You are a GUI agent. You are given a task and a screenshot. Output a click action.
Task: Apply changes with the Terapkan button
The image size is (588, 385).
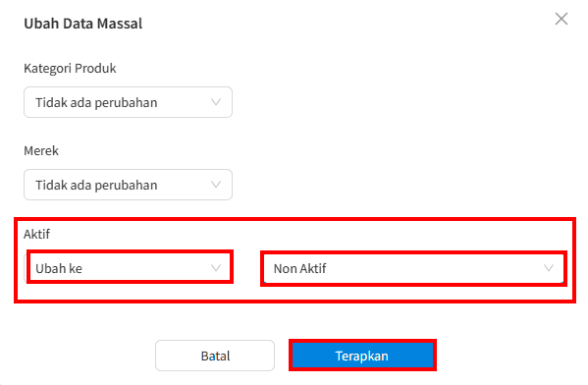point(362,356)
